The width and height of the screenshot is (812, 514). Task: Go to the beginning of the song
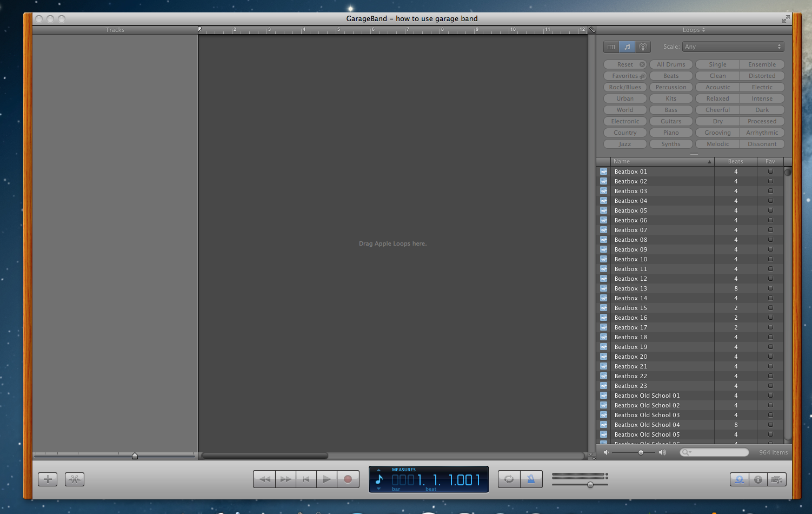coord(306,479)
